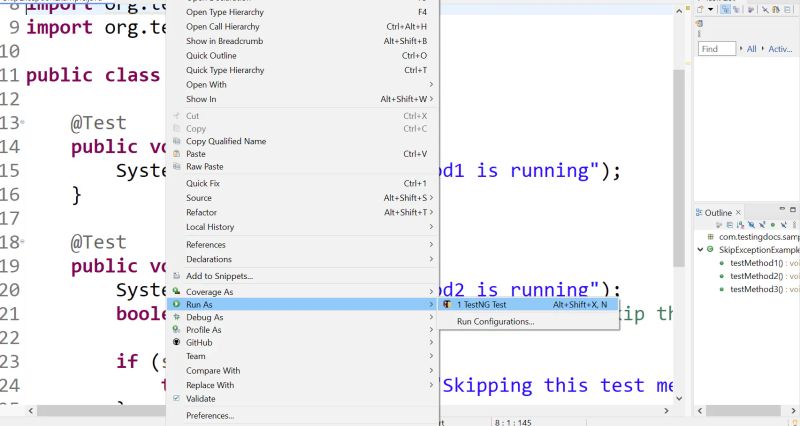800x426 pixels.
Task: Open the New Task dropdown arrow
Action: tap(711, 10)
